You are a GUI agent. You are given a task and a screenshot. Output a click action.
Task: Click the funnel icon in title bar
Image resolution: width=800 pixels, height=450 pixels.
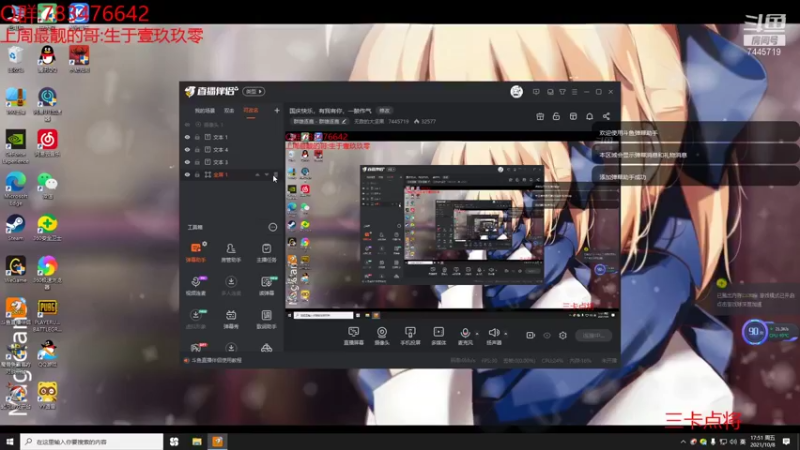(562, 92)
